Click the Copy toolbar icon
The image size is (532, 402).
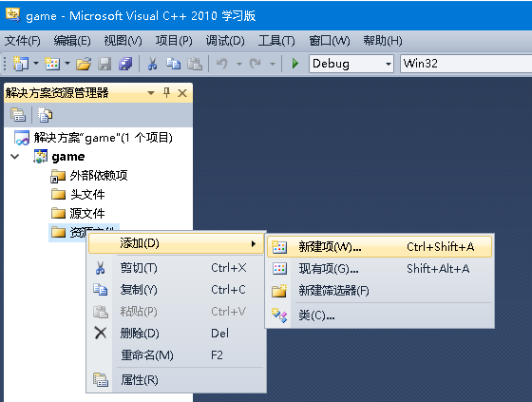click(173, 64)
